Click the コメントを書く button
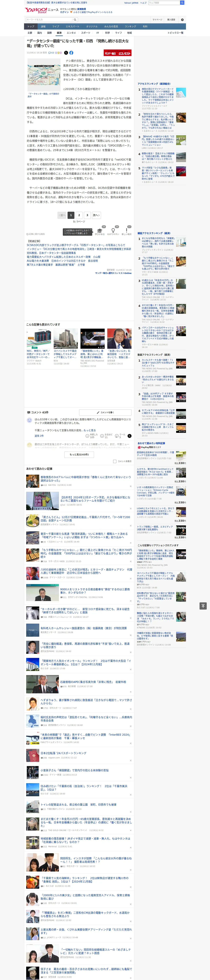 coord(105,412)
